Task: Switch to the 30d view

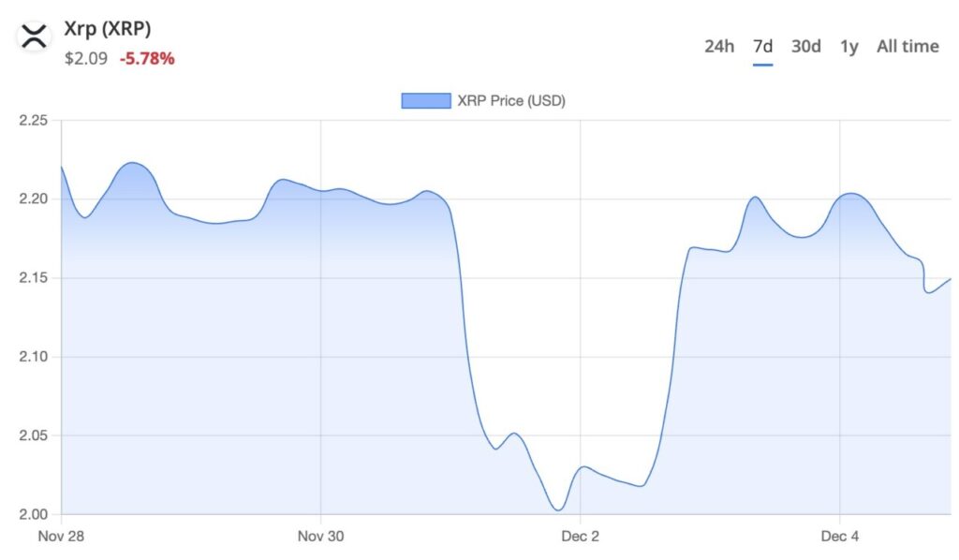Action: click(x=805, y=46)
